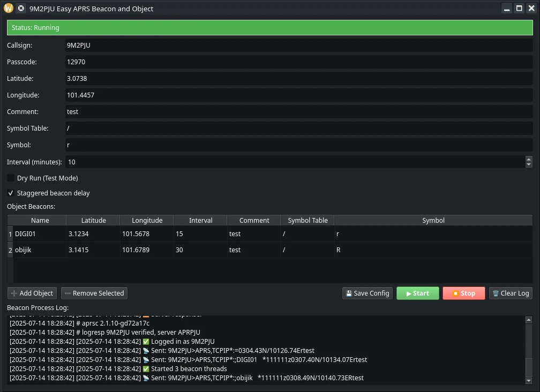Click the symbol table cell in obijik row
The width and height of the screenshot is (540, 392).
(307, 250)
